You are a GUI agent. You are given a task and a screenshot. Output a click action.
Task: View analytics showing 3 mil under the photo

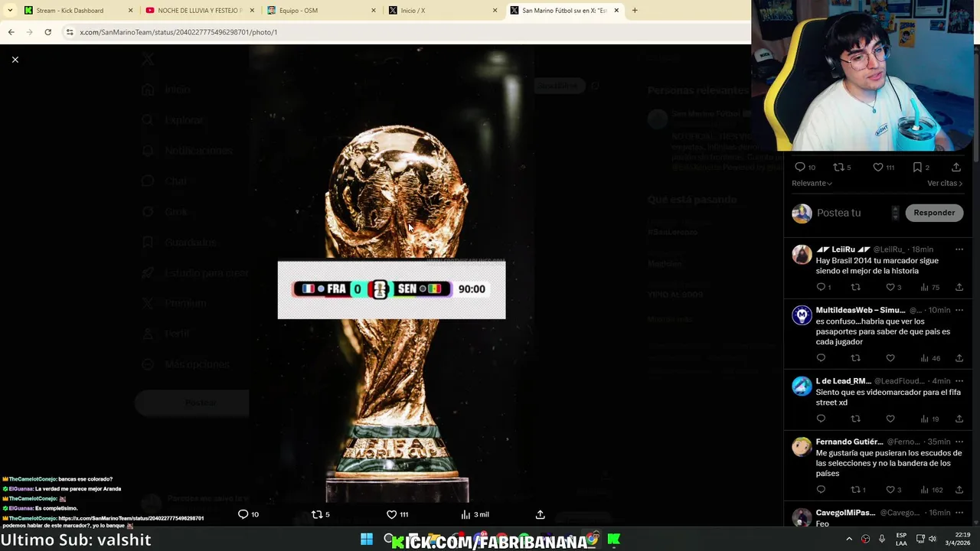click(x=475, y=514)
